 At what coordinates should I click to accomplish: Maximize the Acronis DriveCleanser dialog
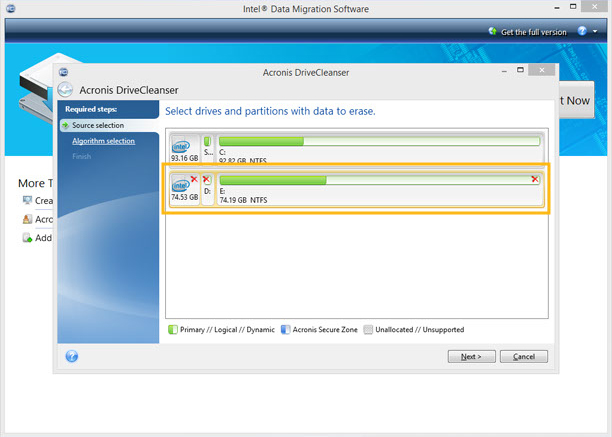click(x=520, y=70)
